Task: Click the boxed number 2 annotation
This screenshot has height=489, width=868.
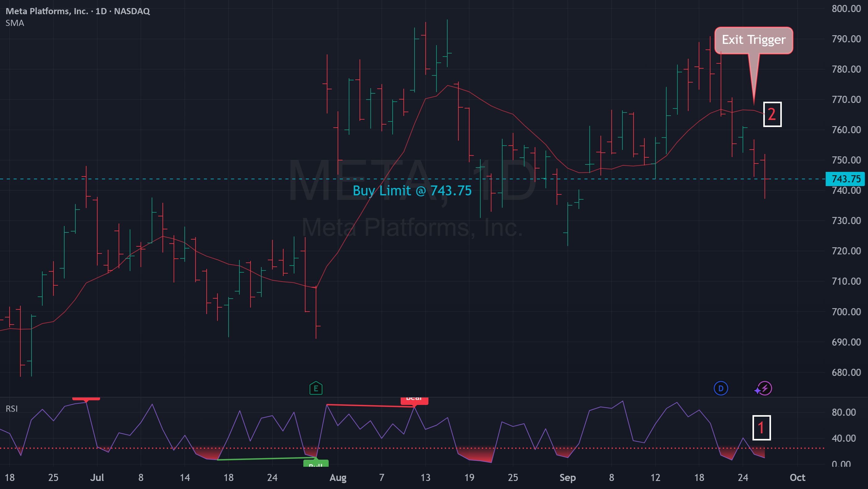Action: click(x=772, y=114)
